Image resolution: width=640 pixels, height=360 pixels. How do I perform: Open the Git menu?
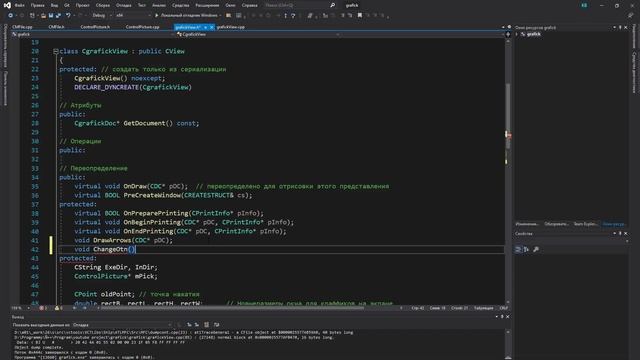(x=67, y=5)
